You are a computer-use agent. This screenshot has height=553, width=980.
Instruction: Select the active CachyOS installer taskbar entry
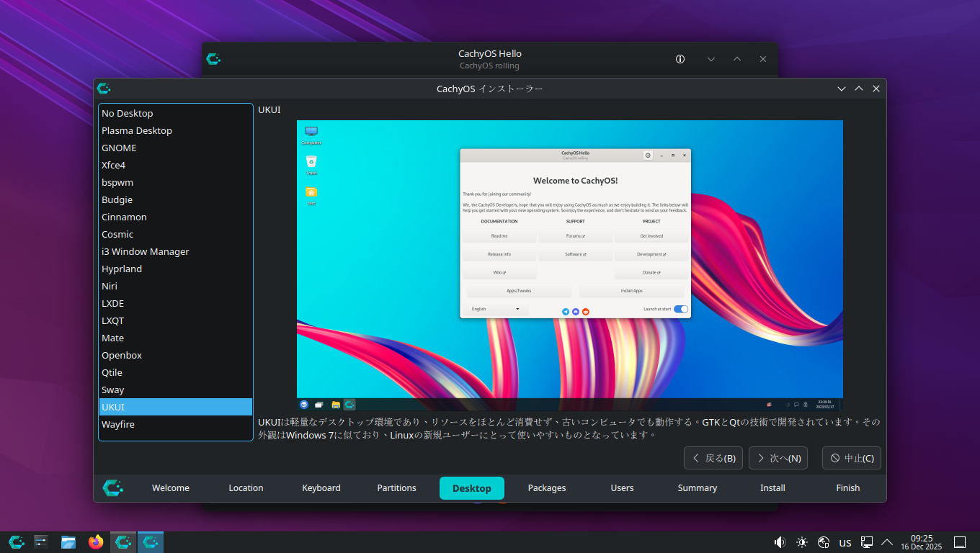(x=151, y=542)
